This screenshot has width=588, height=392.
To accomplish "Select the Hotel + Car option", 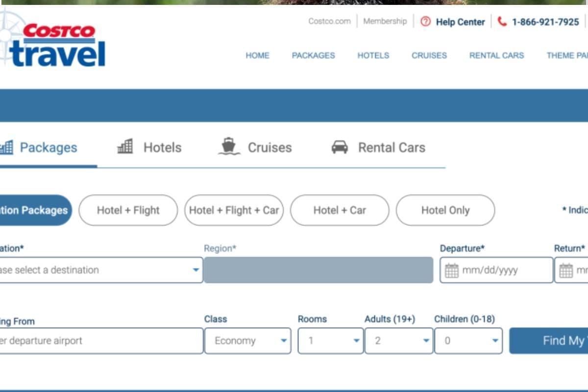I will point(340,210).
